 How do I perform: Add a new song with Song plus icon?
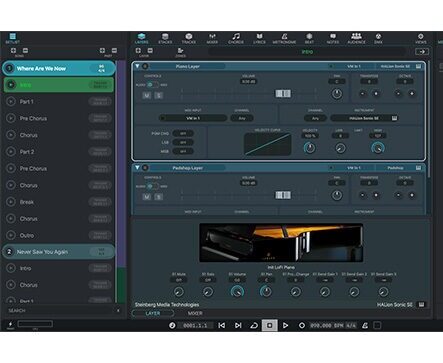click(13, 50)
